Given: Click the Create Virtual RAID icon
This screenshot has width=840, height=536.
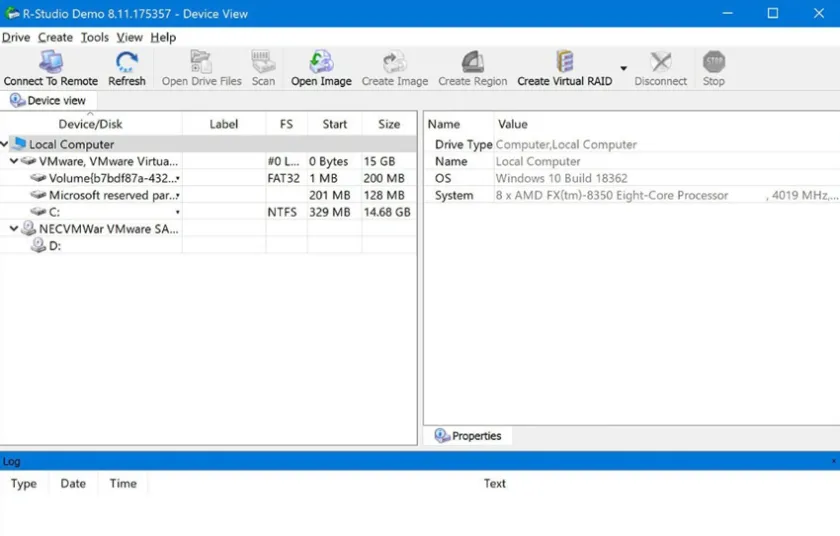Looking at the screenshot, I should [x=564, y=63].
